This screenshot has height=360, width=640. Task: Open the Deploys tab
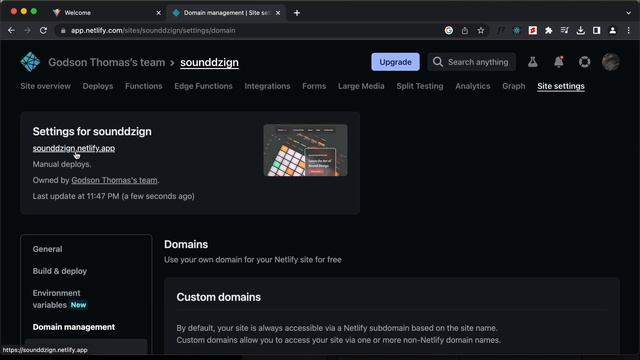(98, 86)
